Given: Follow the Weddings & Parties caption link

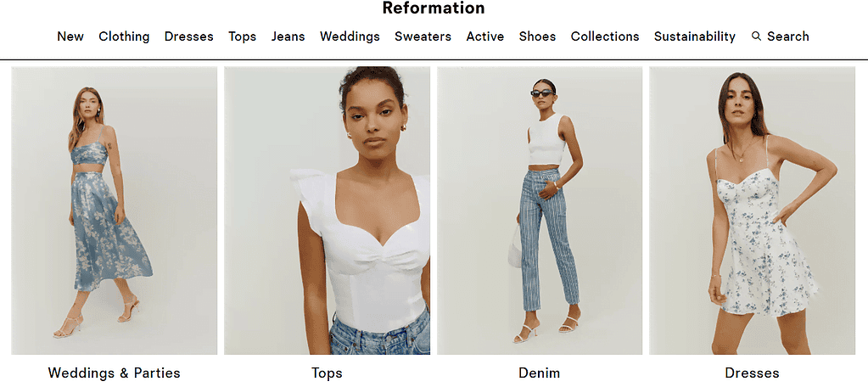Looking at the screenshot, I should tap(114, 373).
